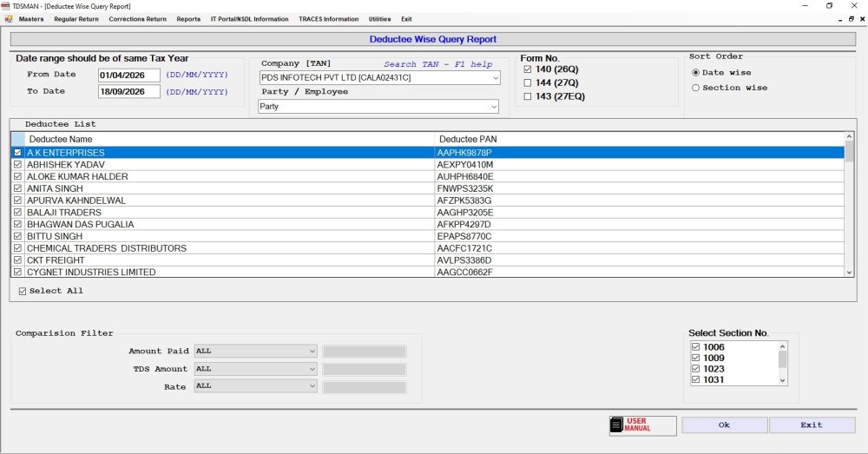Enable Form 144 (27Q) checkbox
Screen dimensions: 868x454
[528, 82]
